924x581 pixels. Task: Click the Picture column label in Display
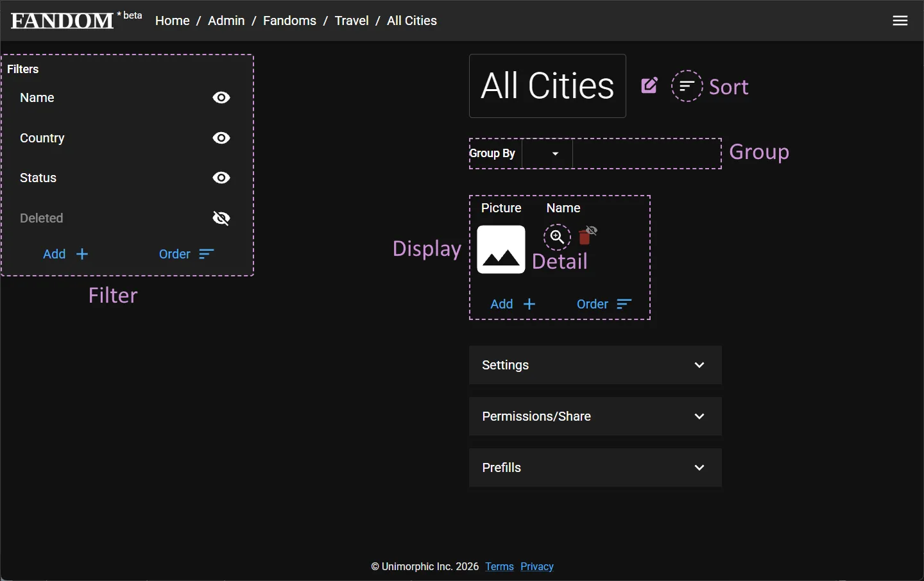point(501,208)
